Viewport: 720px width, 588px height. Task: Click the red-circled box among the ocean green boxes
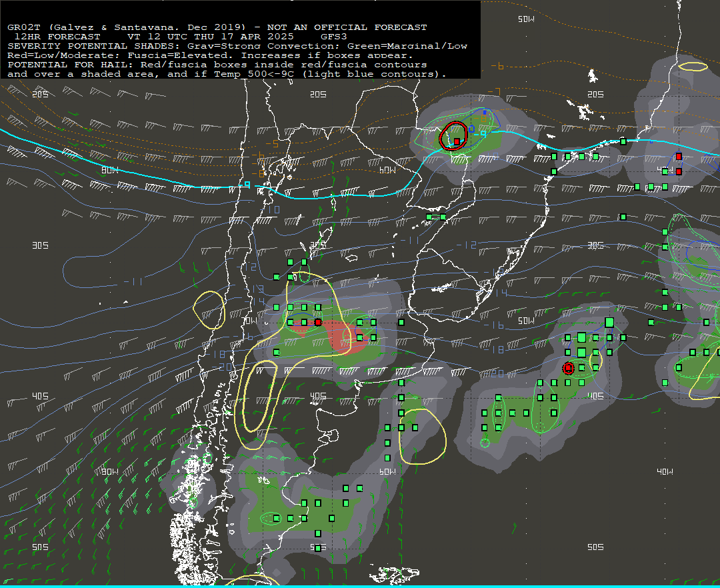569,368
